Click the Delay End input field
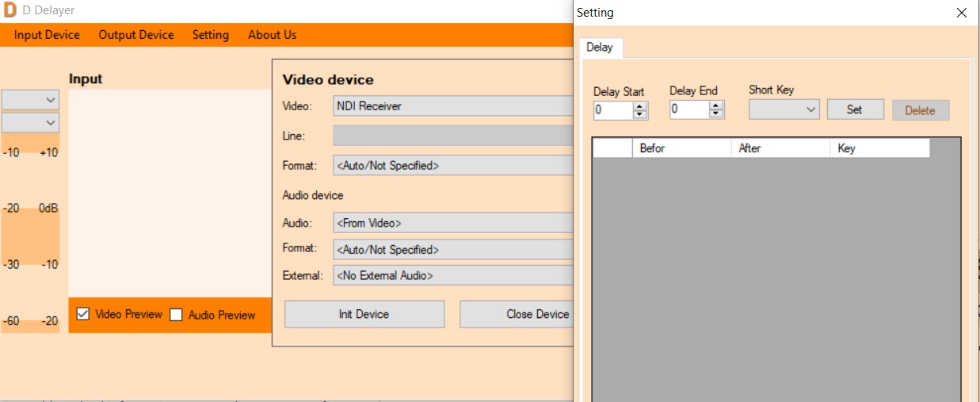 coord(688,110)
